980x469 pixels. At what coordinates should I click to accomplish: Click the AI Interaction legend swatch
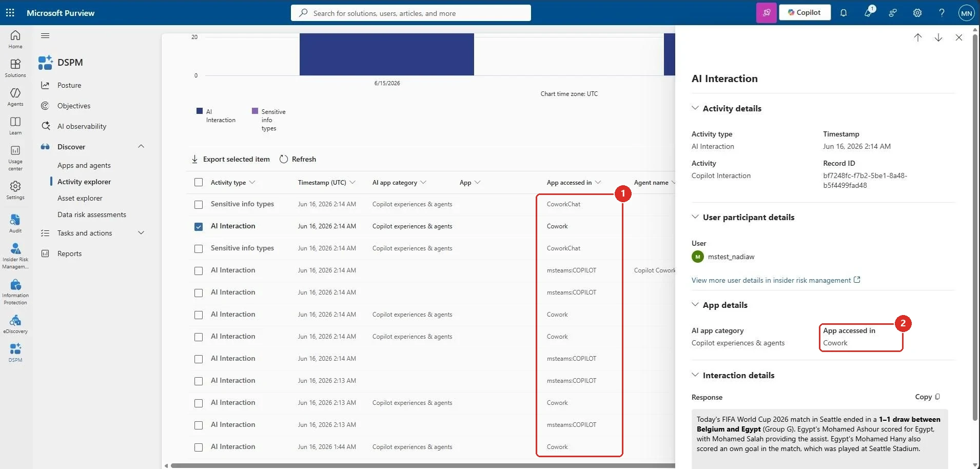(x=200, y=111)
